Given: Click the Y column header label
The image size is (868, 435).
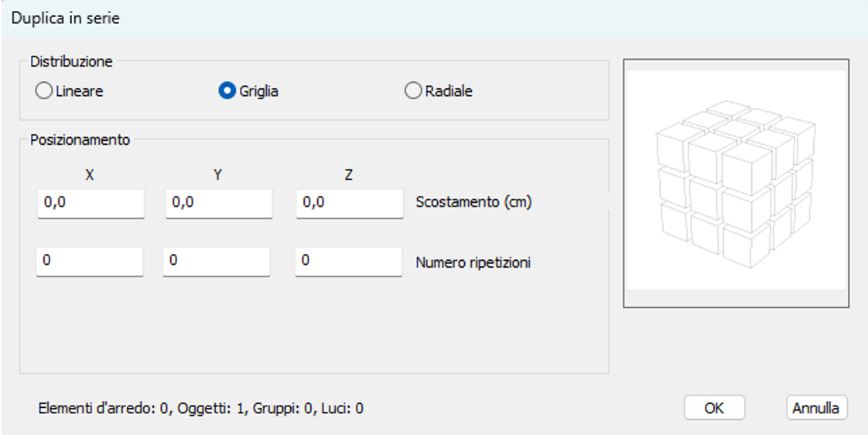Looking at the screenshot, I should click(x=218, y=176).
